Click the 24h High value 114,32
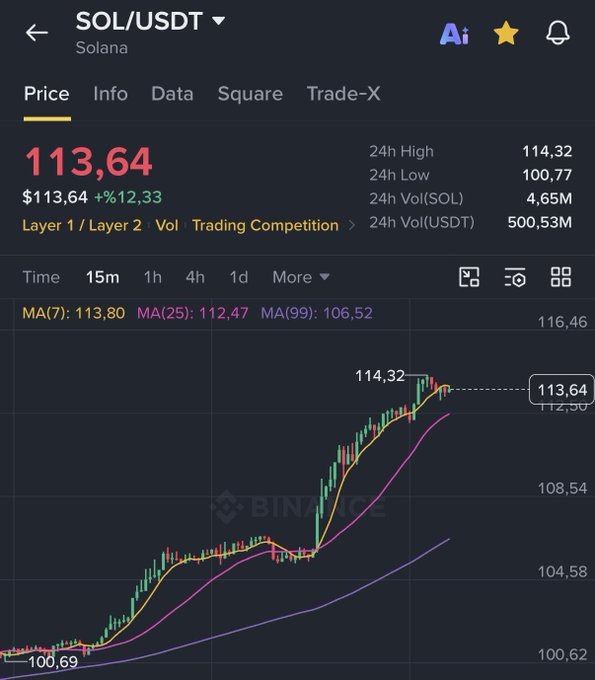This screenshot has height=680, width=595. 547,151
